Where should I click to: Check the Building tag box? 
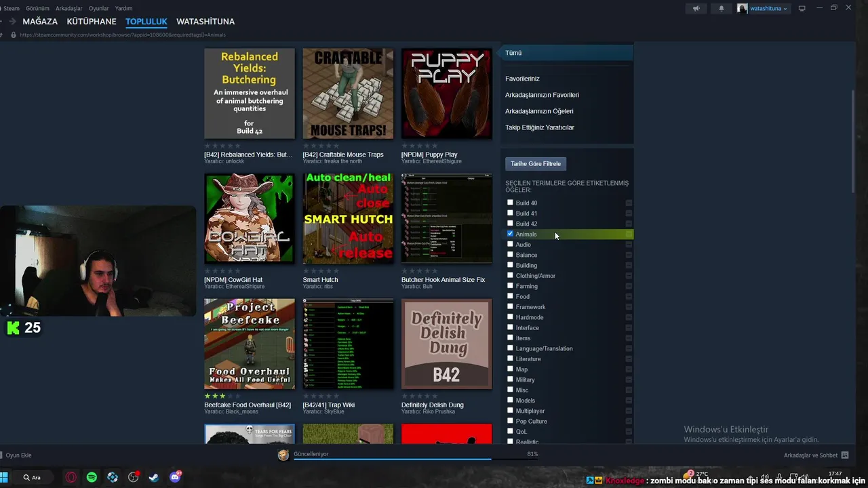tap(510, 265)
